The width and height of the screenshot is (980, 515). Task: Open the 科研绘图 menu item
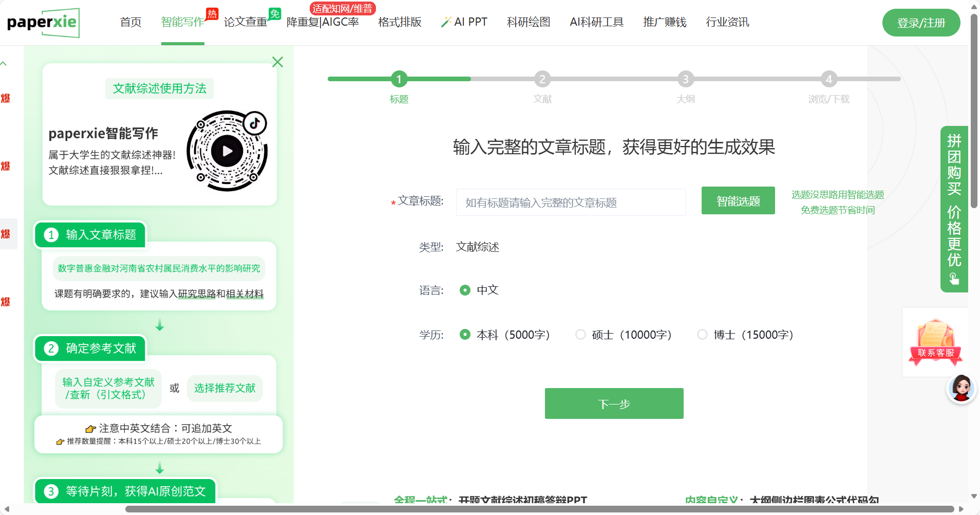(x=529, y=22)
